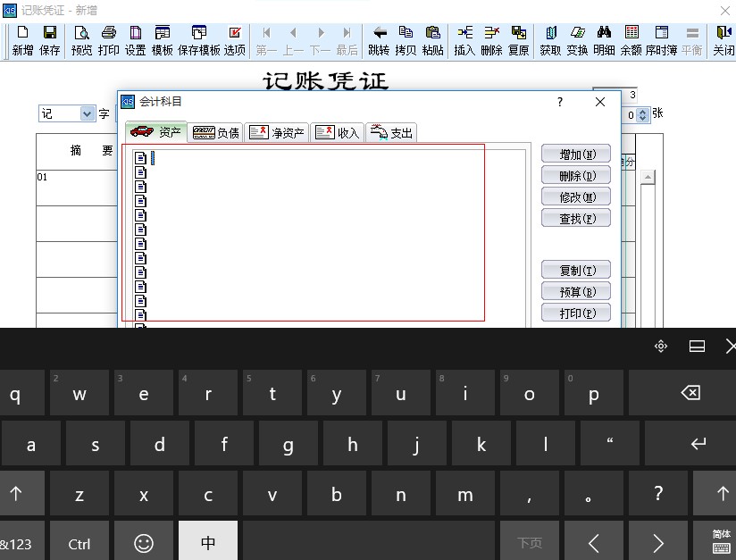Click the 跳转 jump icon
This screenshot has width=736, height=560.
tap(379, 40)
